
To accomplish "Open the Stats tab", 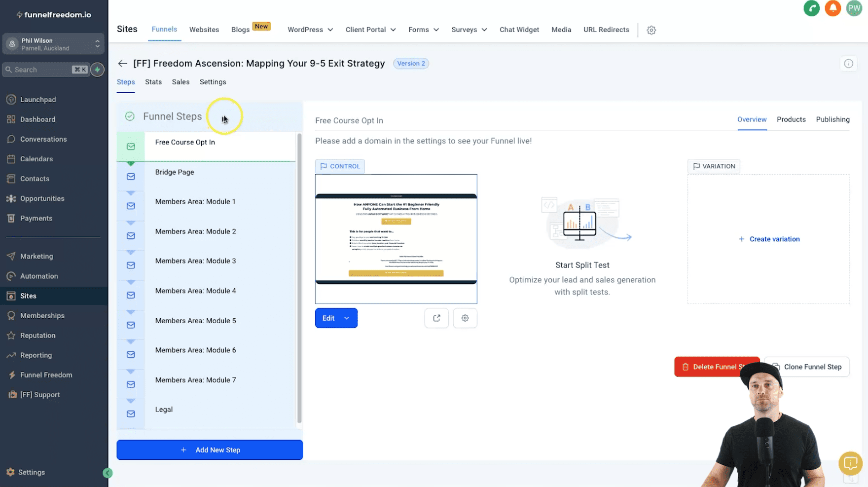I will point(153,82).
